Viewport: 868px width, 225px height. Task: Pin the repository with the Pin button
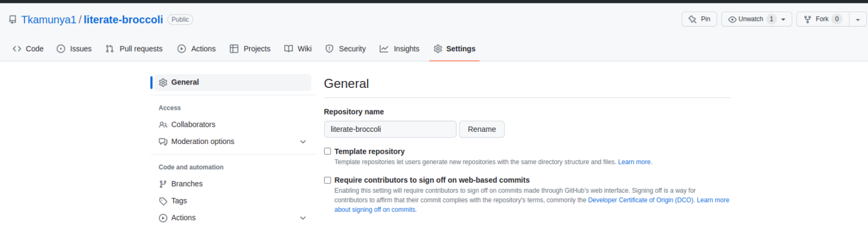point(700,19)
